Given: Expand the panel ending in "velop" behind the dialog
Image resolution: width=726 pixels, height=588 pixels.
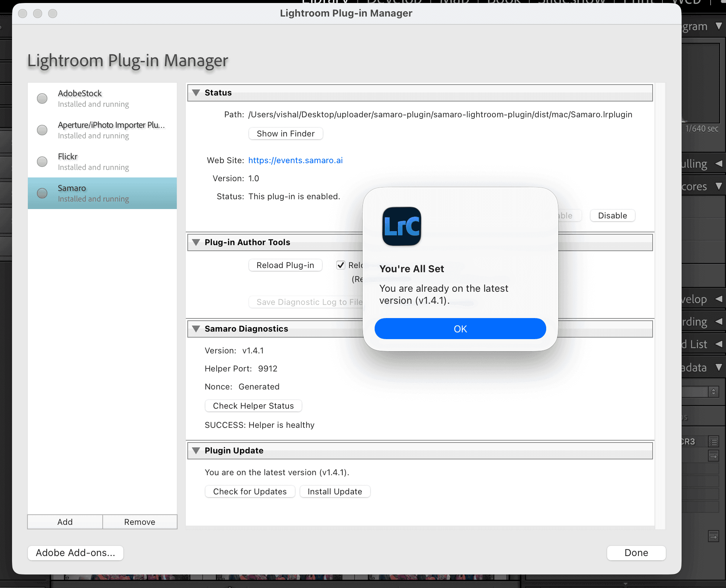Looking at the screenshot, I should [x=719, y=299].
